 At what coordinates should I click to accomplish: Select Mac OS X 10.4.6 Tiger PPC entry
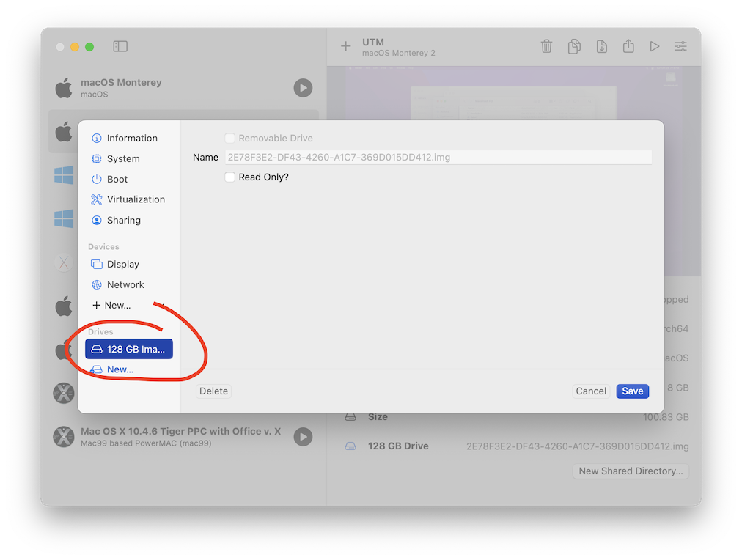coord(183,437)
